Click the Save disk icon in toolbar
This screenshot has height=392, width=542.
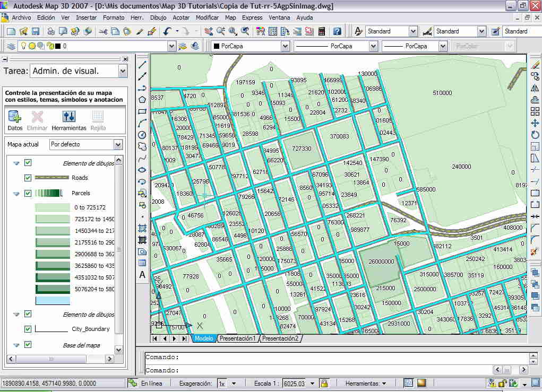(x=36, y=32)
